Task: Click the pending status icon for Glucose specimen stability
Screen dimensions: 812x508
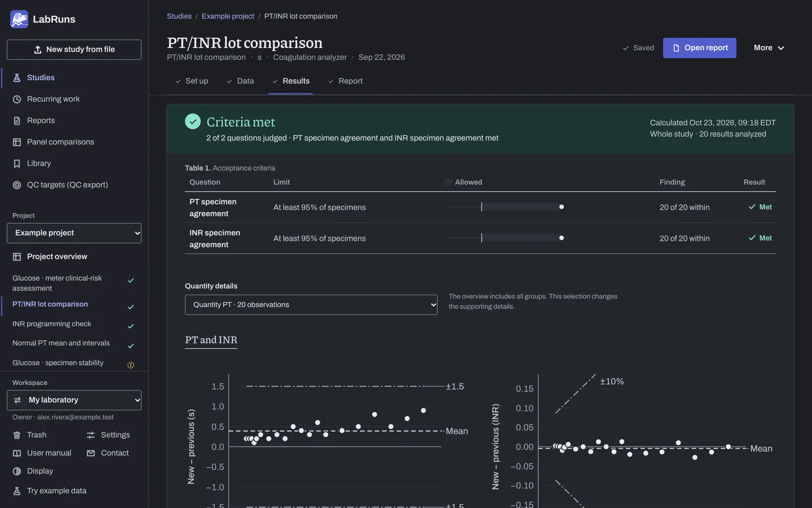Action: tap(131, 365)
